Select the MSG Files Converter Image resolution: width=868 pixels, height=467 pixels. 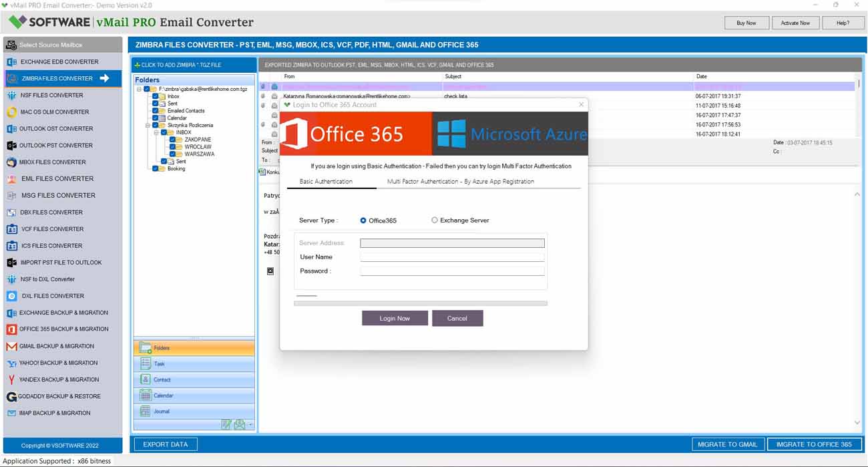tap(62, 195)
